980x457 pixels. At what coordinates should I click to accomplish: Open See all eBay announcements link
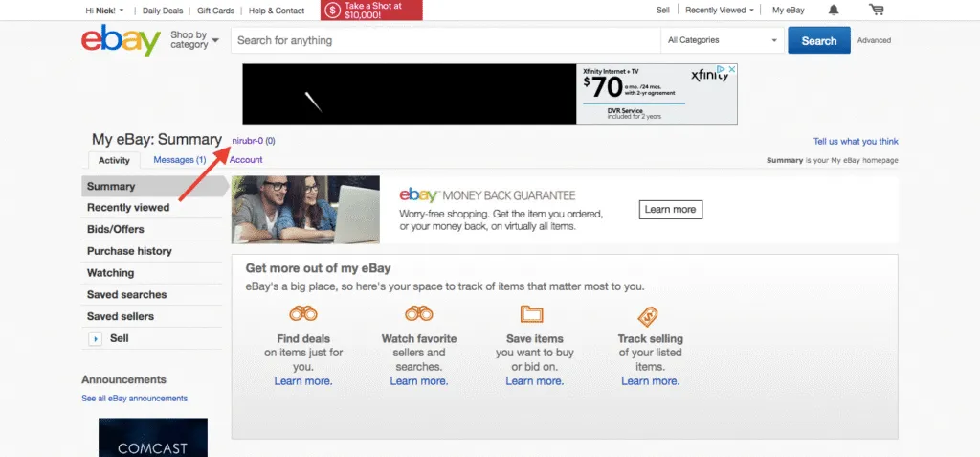tap(134, 399)
